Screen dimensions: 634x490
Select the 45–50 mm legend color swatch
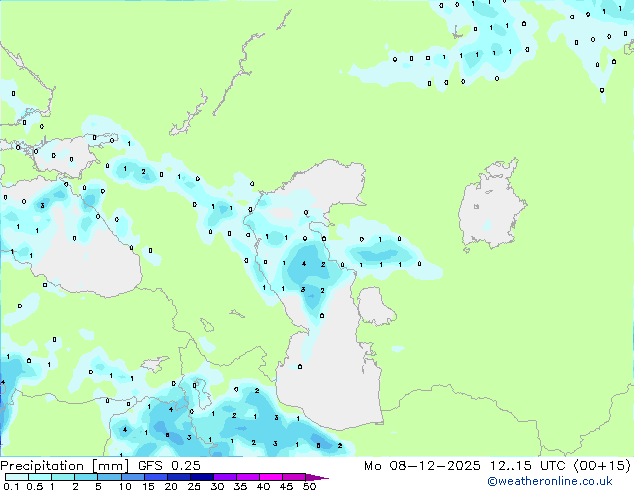click(294, 477)
